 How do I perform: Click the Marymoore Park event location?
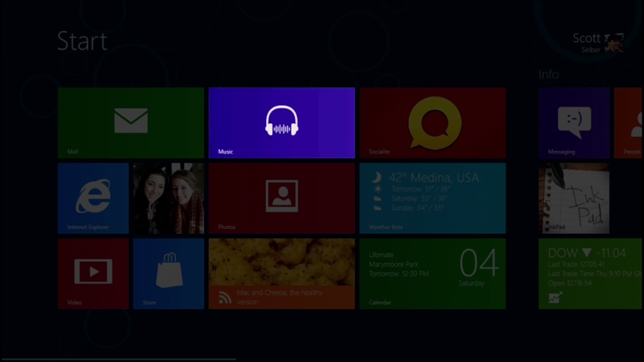394,265
